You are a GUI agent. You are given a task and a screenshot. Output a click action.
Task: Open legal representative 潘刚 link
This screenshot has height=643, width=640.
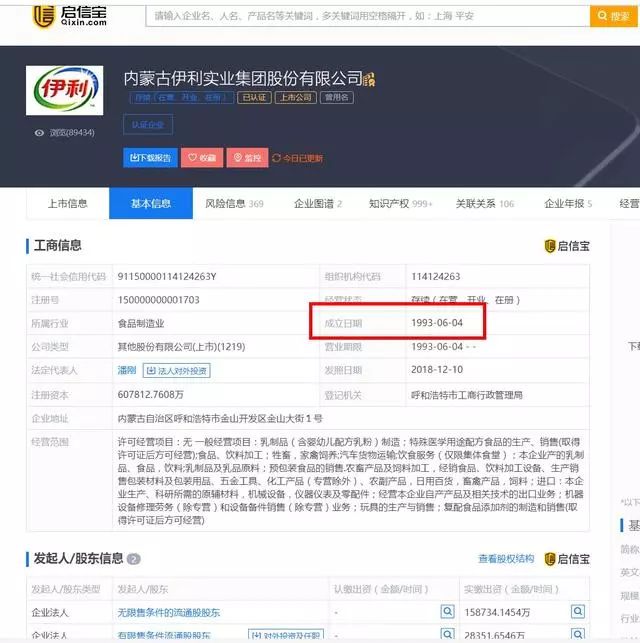127,370
